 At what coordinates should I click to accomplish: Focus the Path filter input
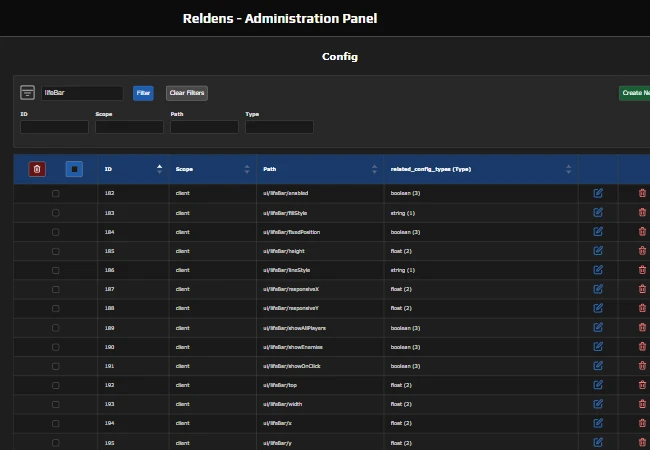click(x=204, y=127)
